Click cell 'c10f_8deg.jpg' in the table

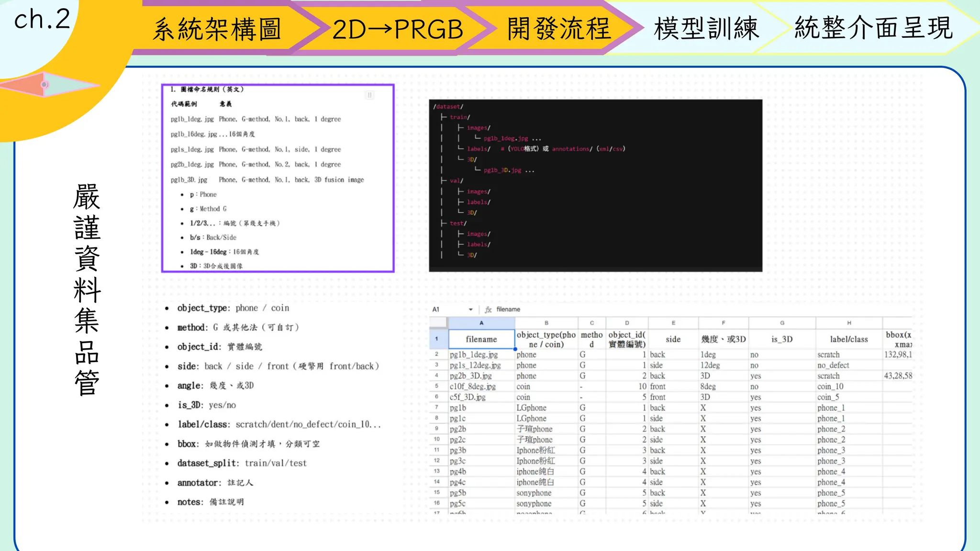[481, 386]
